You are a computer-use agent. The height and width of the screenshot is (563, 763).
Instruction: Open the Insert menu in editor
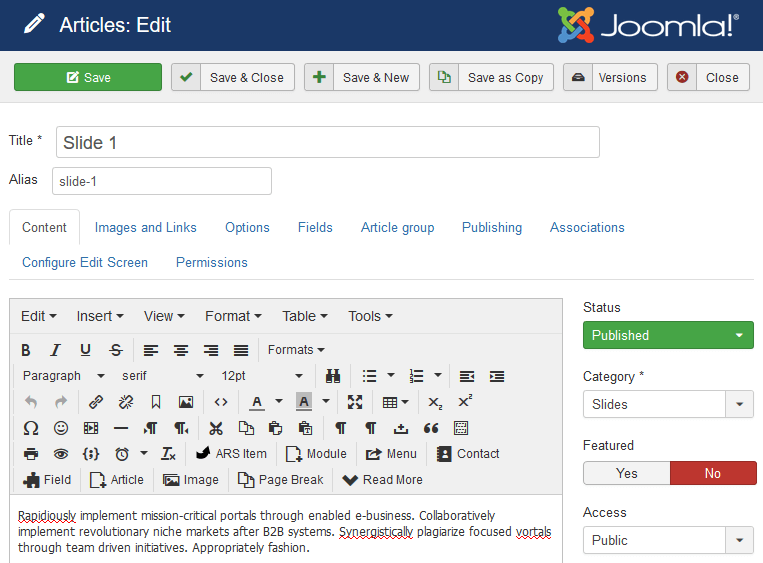tap(100, 316)
